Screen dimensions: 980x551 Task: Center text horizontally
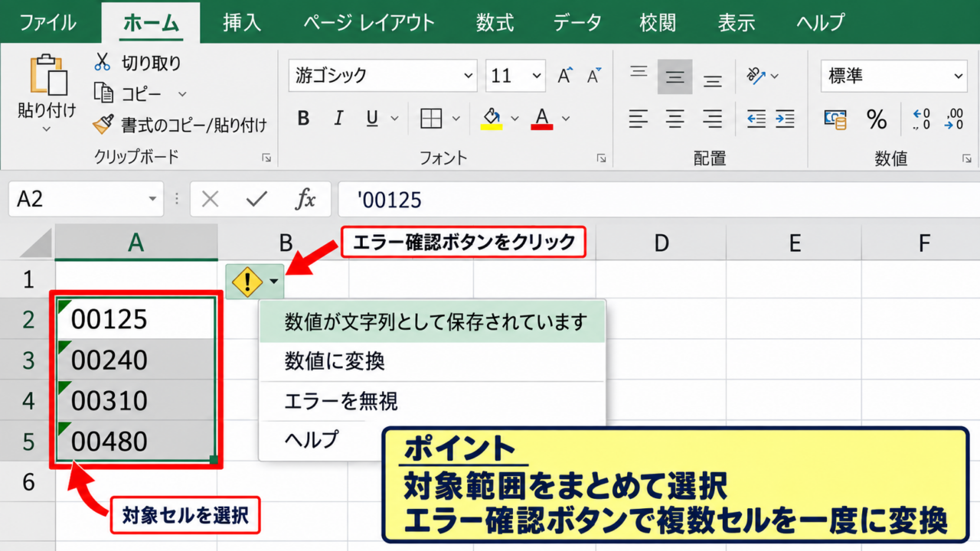675,119
